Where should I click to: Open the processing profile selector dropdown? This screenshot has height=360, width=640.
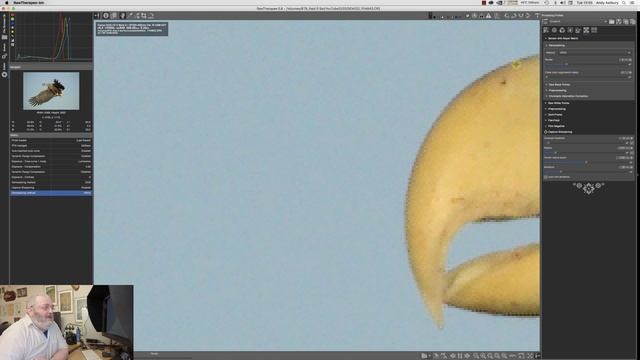578,22
